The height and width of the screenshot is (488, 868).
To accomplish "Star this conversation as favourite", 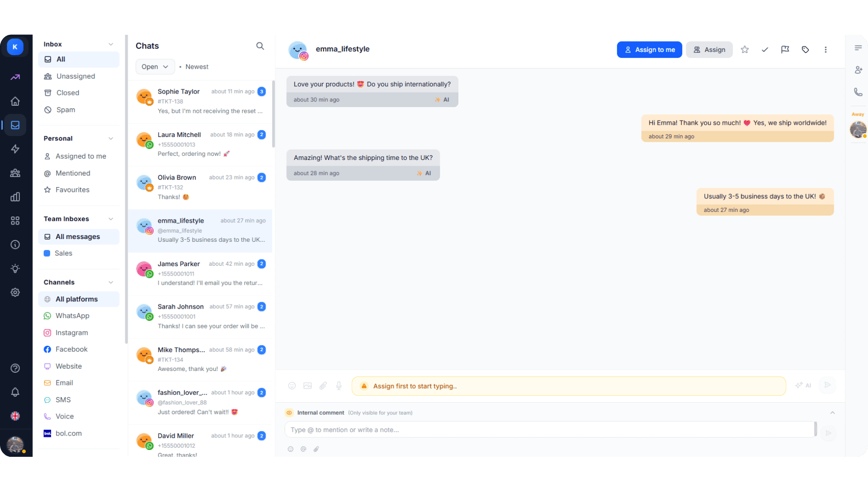I will [x=745, y=50].
